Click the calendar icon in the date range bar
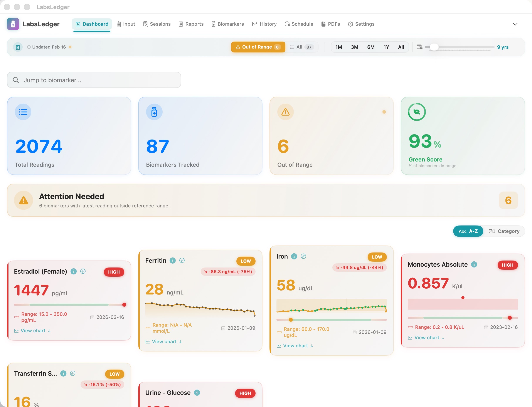Image resolution: width=532 pixels, height=407 pixels. [420, 47]
